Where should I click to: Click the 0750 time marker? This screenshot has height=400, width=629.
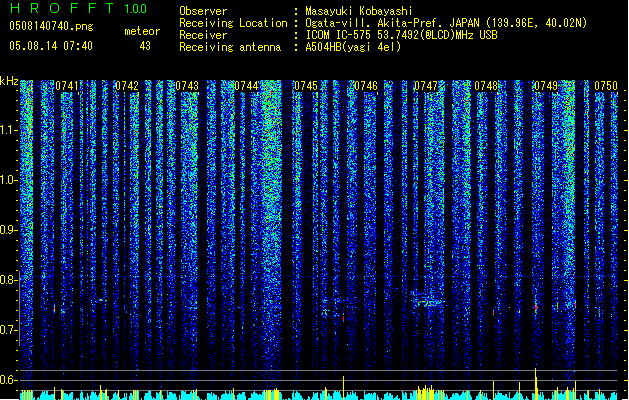pos(606,86)
